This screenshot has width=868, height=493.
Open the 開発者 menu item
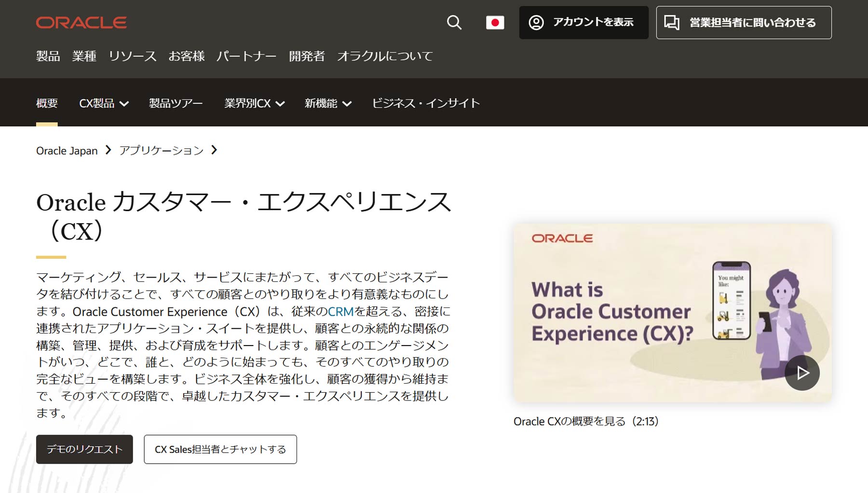[x=307, y=56]
